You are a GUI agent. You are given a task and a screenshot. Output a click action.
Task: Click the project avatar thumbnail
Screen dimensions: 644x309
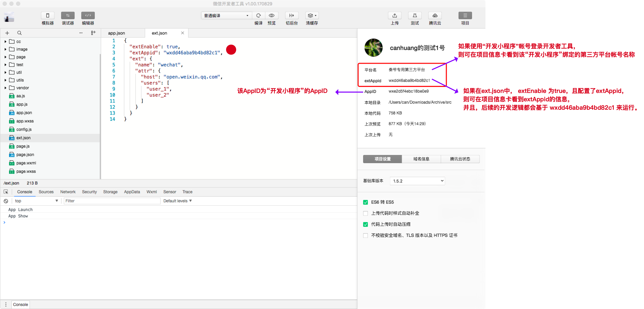click(374, 48)
